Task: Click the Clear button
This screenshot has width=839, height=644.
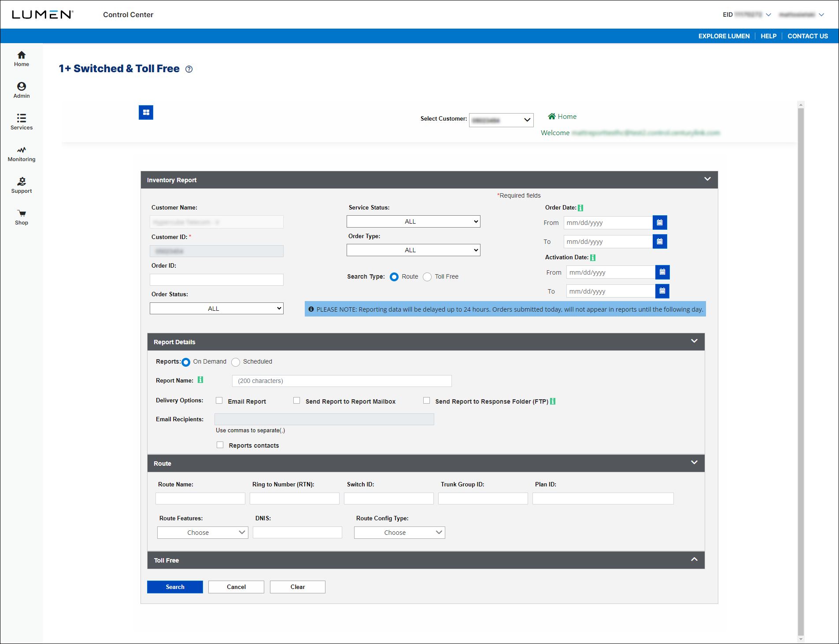Action: click(x=298, y=587)
